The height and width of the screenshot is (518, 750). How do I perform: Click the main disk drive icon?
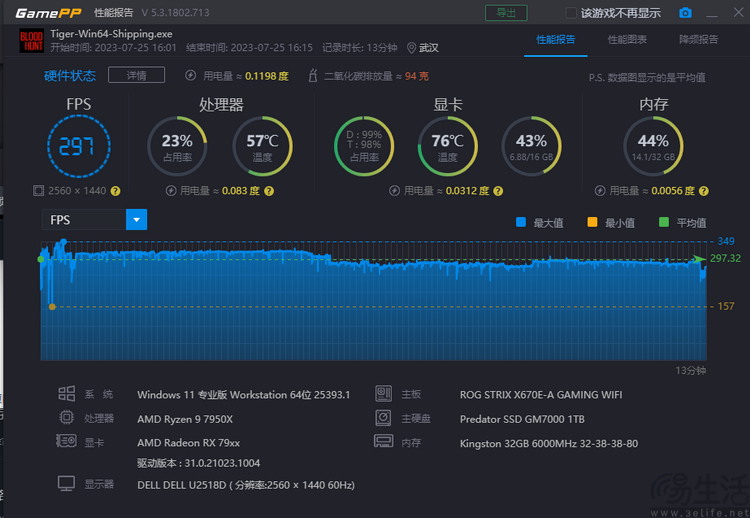coord(384,418)
